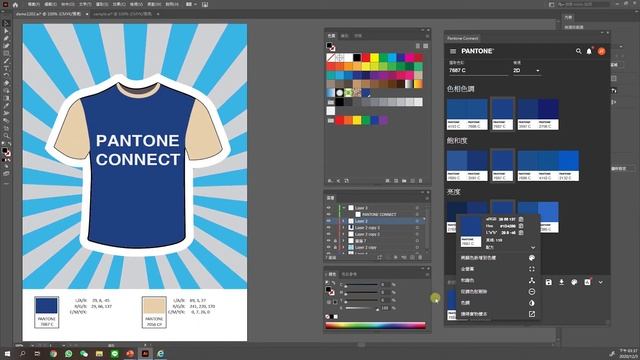Copy the Hex value in swatch popup
Screen dimensions: 640x360
[521, 226]
